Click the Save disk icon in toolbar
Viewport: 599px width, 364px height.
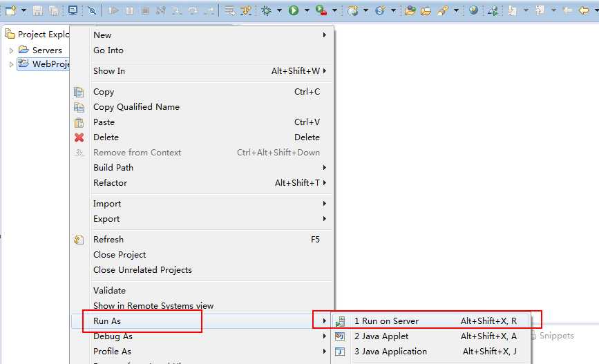pyautogui.click(x=37, y=10)
